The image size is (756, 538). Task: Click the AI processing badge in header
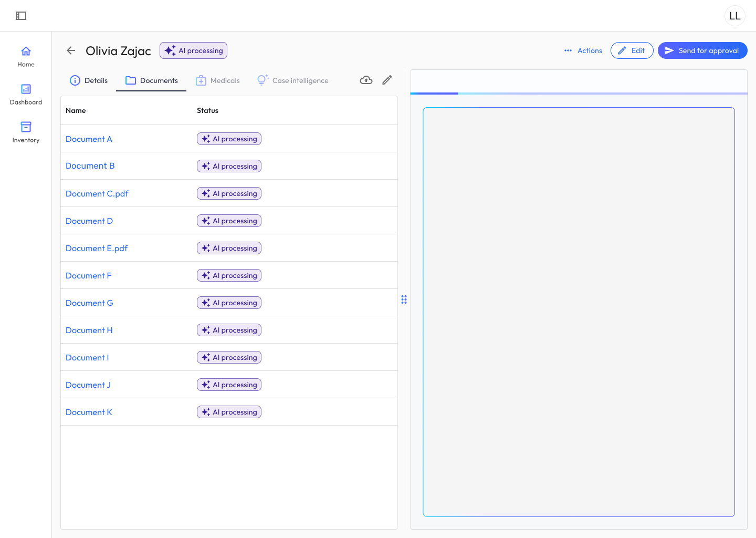tap(193, 50)
